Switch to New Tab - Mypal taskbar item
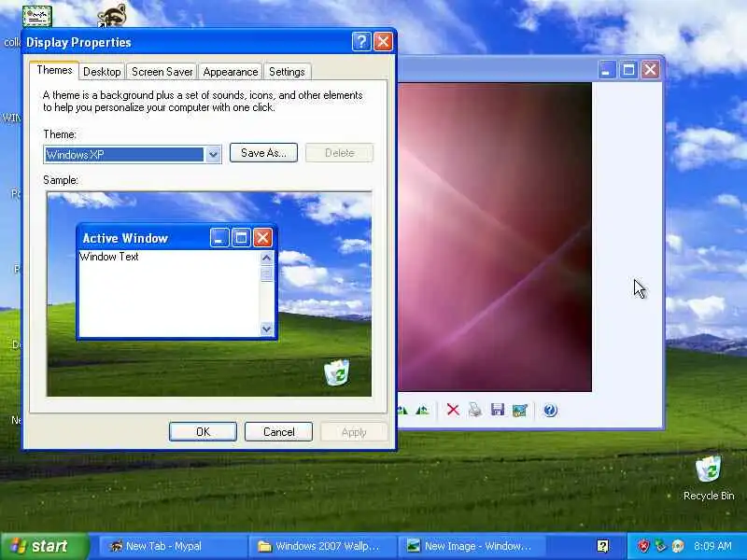Screen dimensions: 747x560 tap(172, 546)
